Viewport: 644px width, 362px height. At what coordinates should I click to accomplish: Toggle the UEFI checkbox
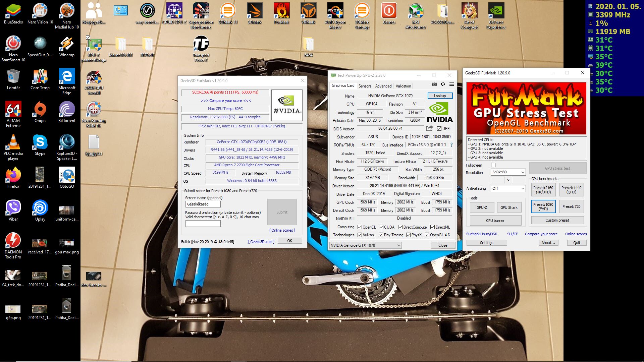coord(439,128)
